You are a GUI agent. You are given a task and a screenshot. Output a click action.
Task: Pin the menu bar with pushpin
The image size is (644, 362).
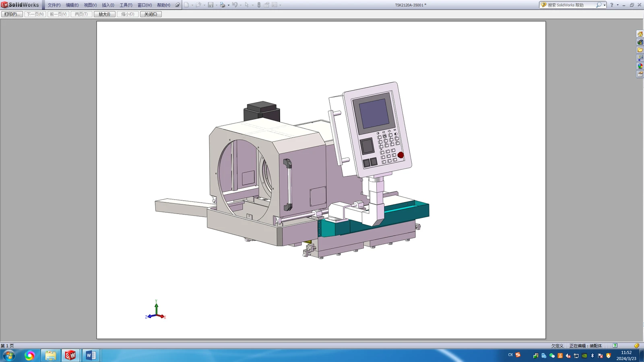tap(177, 5)
